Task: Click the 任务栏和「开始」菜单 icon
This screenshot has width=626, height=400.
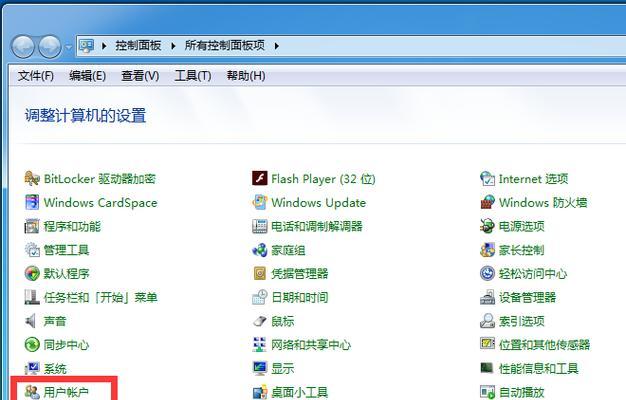Action: (32, 297)
